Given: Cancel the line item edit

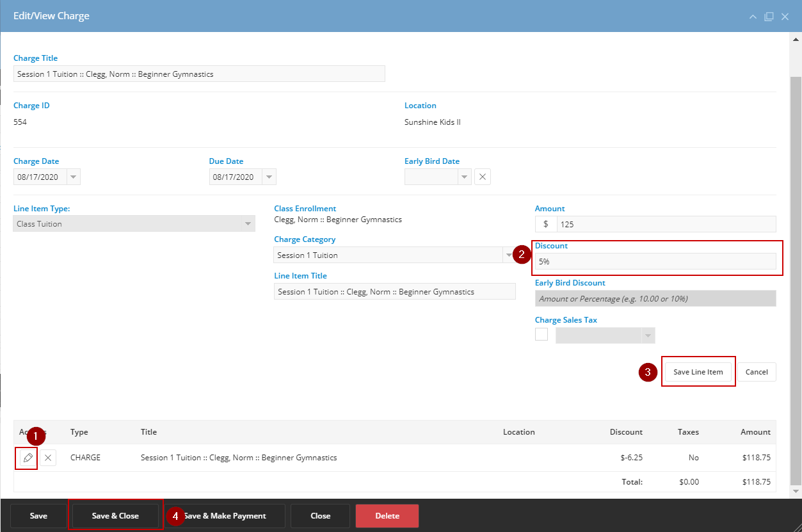Looking at the screenshot, I should click(x=757, y=372).
